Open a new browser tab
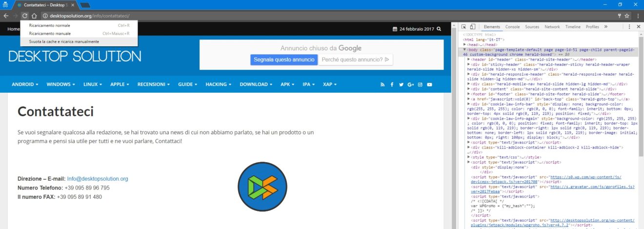This screenshot has width=644, height=229. (85, 5)
